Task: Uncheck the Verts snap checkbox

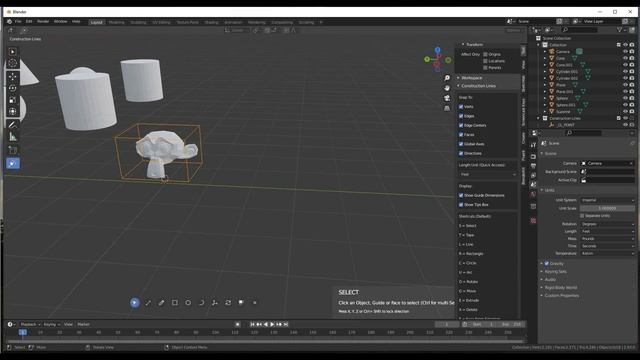Action: coord(461,107)
